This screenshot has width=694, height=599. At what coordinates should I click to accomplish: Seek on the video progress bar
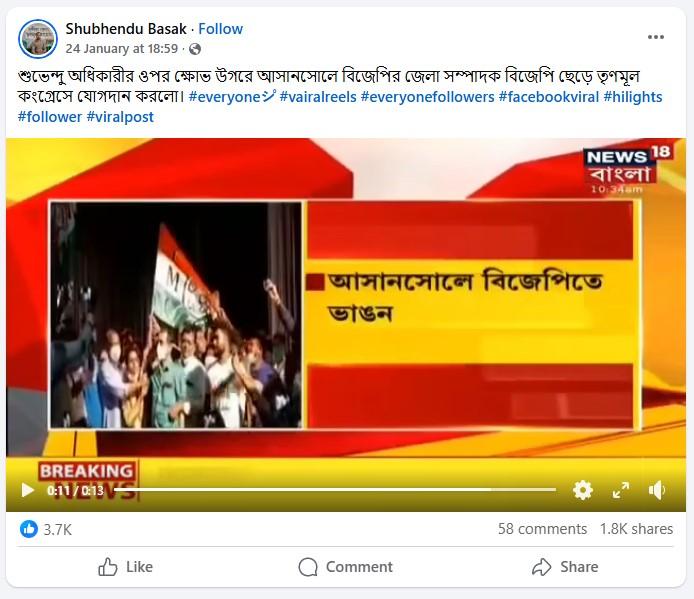click(x=335, y=490)
